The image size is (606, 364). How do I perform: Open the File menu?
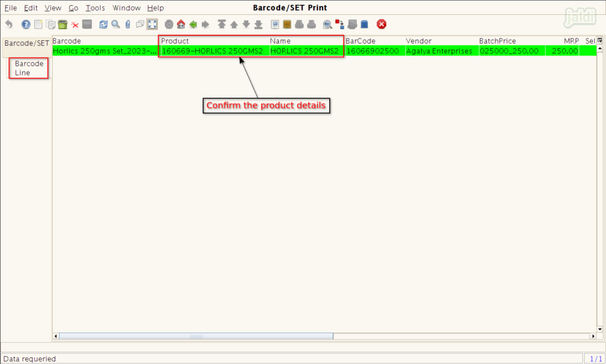11,8
